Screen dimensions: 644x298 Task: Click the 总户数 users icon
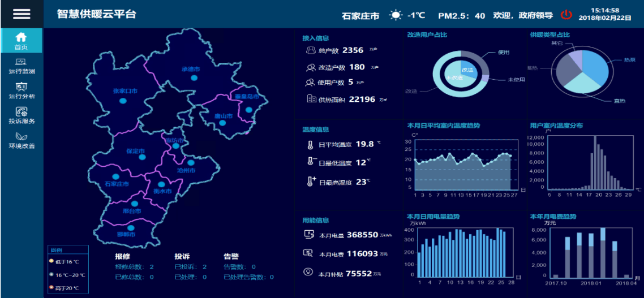coord(310,50)
